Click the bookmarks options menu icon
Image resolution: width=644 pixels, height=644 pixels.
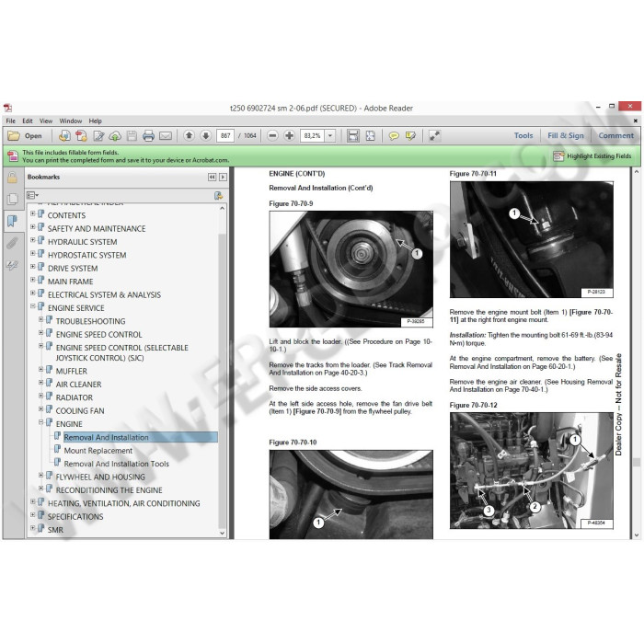(x=32, y=195)
